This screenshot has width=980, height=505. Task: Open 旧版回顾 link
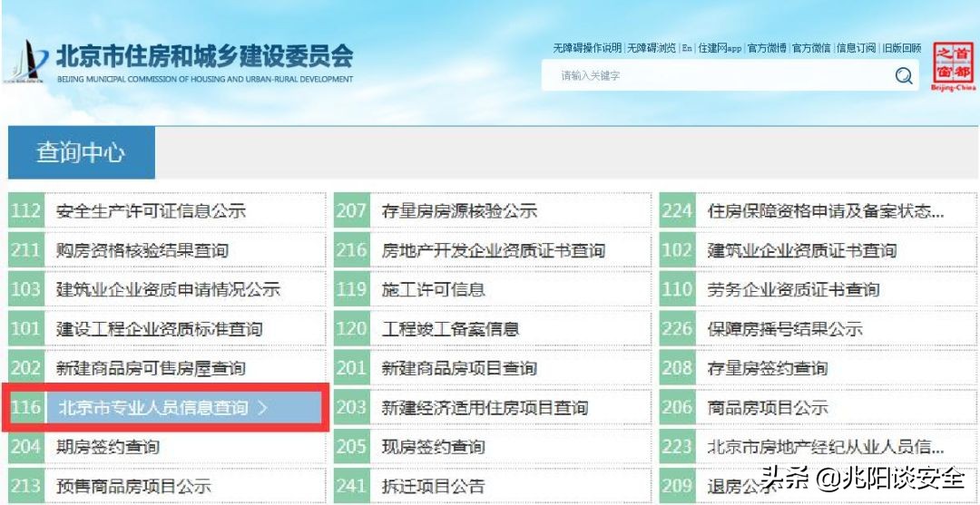pyautogui.click(x=901, y=48)
